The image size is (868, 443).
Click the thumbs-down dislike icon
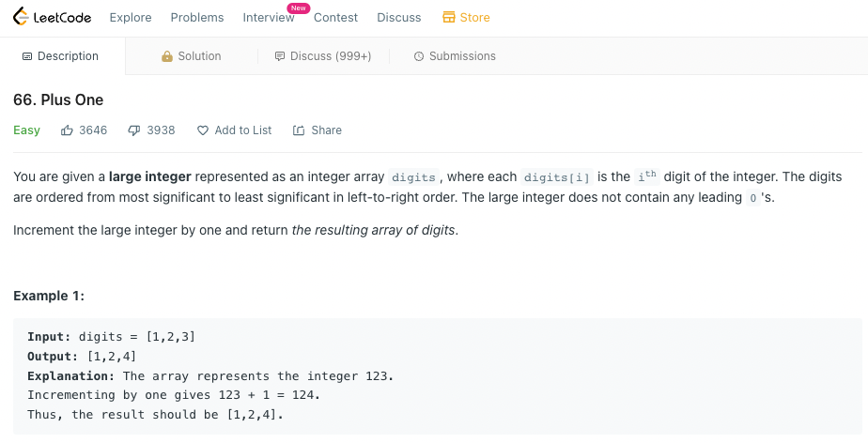pos(134,130)
